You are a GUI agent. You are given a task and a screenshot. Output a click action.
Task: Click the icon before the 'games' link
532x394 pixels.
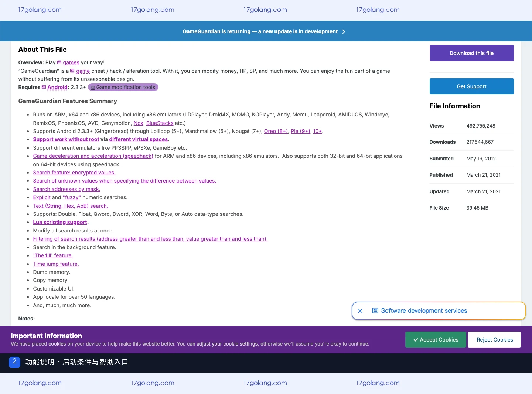[x=59, y=62]
